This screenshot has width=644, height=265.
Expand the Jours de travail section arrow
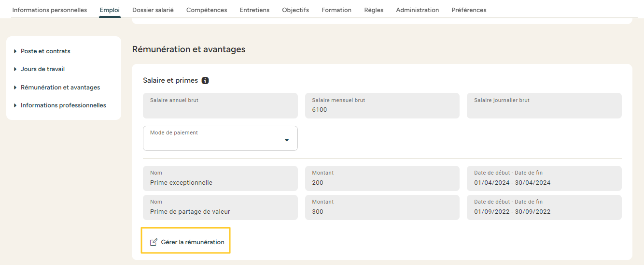[x=15, y=69]
